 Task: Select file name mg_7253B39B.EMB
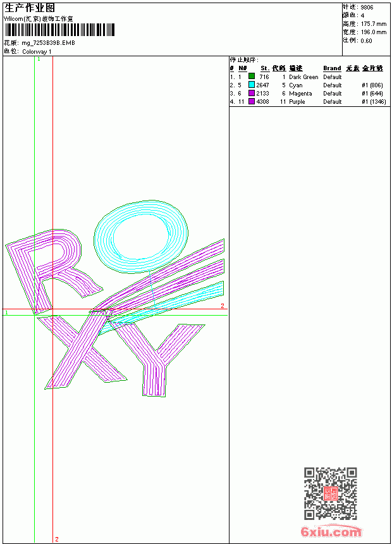pos(48,43)
